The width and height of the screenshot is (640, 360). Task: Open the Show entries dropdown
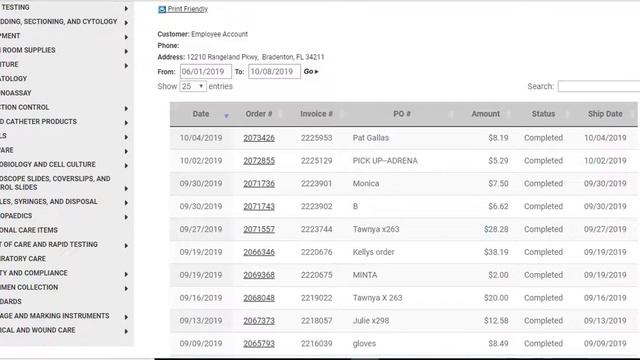(193, 86)
